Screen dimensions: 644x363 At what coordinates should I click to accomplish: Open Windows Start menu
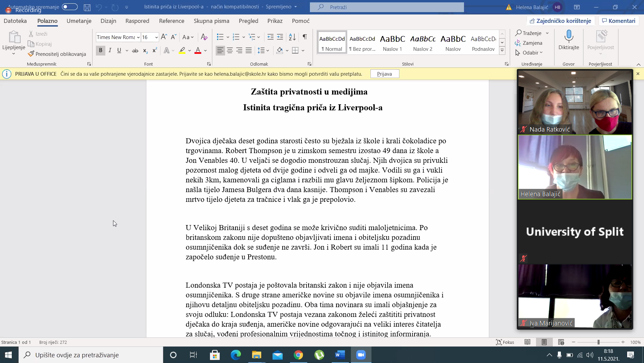[x=9, y=355]
